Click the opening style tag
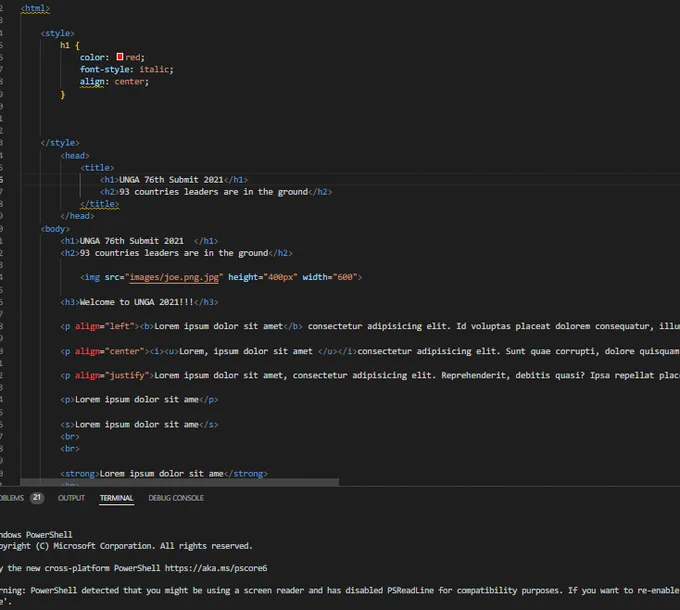The height and width of the screenshot is (610, 680). pyautogui.click(x=58, y=33)
